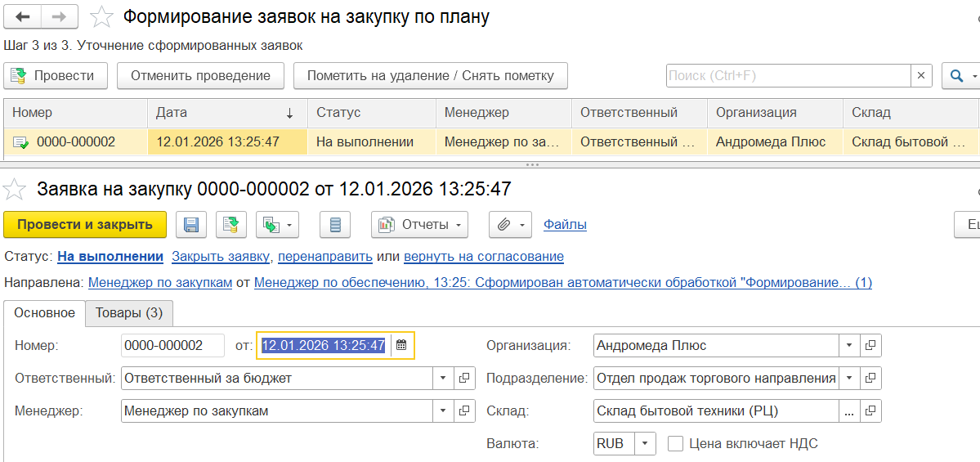Expand the Валюта RUB dropdown

point(645,443)
